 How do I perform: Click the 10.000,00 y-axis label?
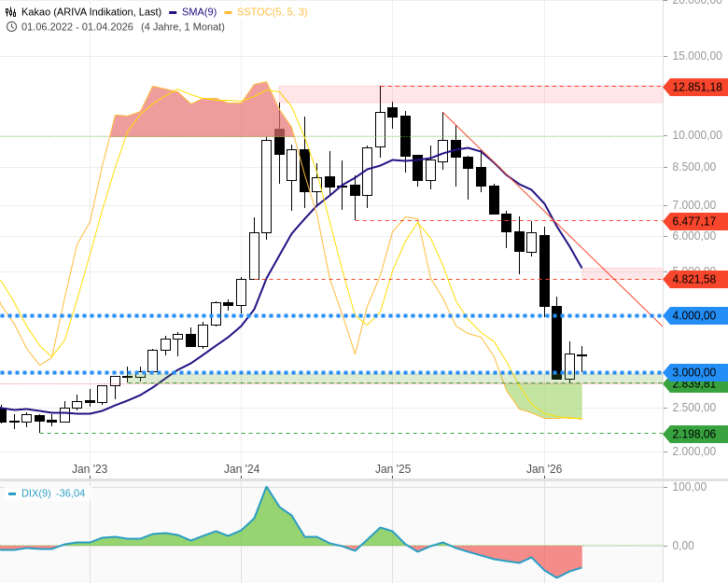point(696,135)
